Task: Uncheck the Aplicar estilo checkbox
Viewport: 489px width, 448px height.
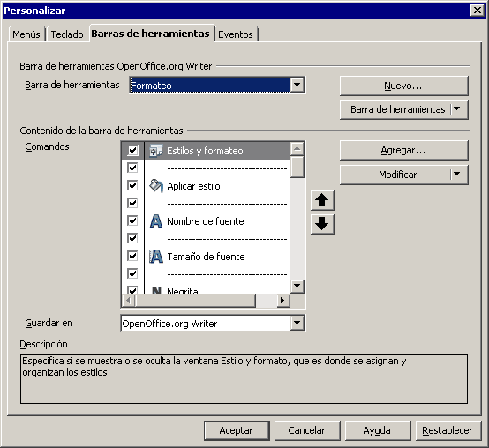Action: [132, 186]
